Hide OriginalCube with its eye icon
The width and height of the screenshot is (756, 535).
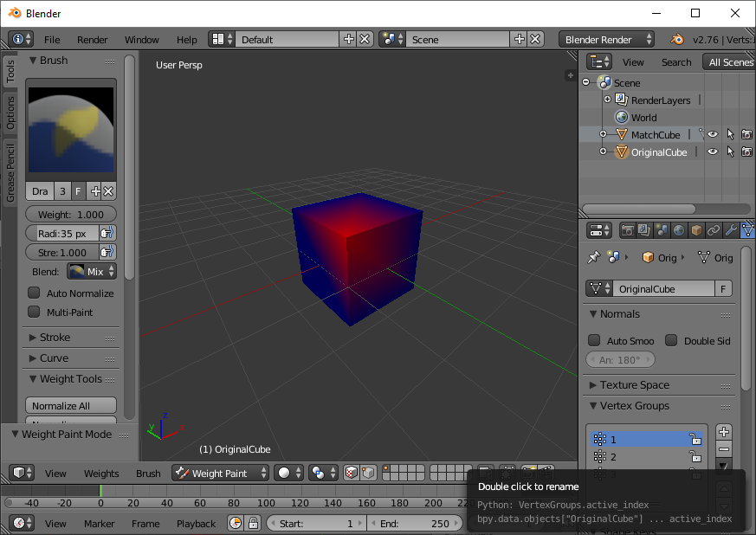713,151
